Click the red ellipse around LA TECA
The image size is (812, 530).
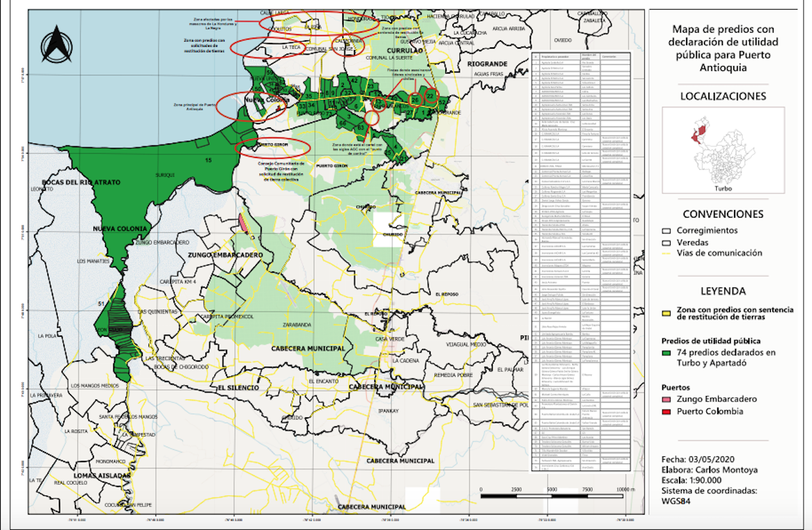pyautogui.click(x=264, y=47)
